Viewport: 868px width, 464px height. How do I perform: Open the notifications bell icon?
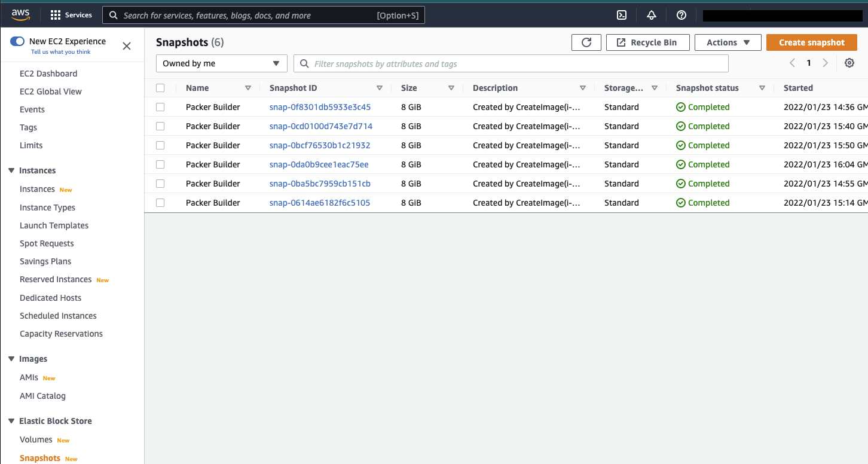click(652, 16)
